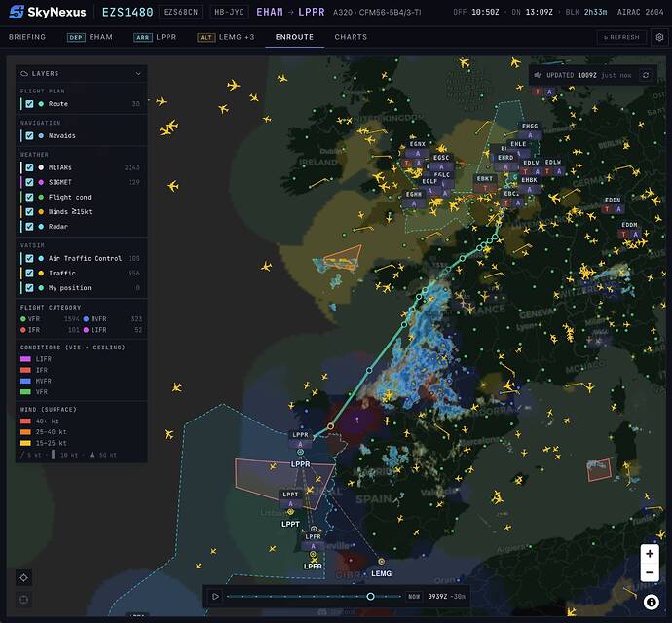672x623 pixels.
Task: Open the Briefing tab
Action: coord(27,37)
